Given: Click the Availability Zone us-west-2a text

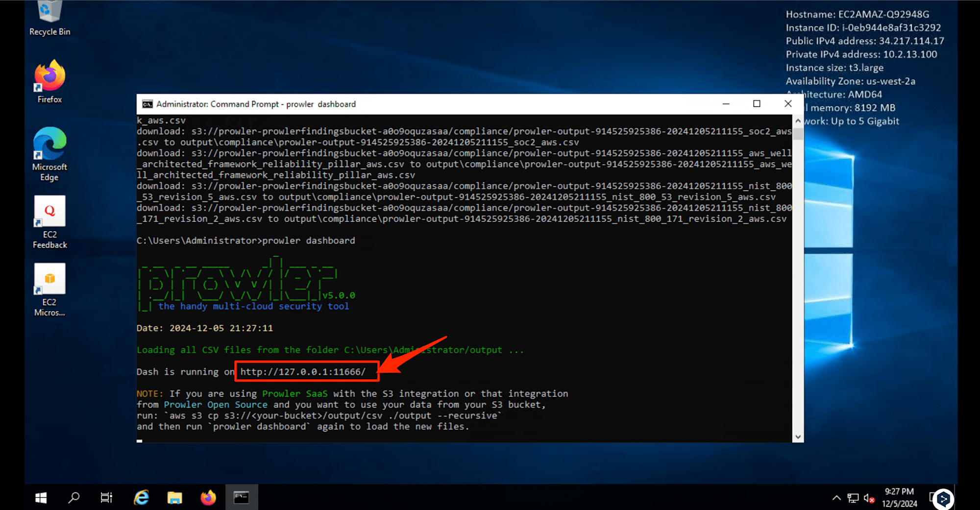Looking at the screenshot, I should 851,81.
